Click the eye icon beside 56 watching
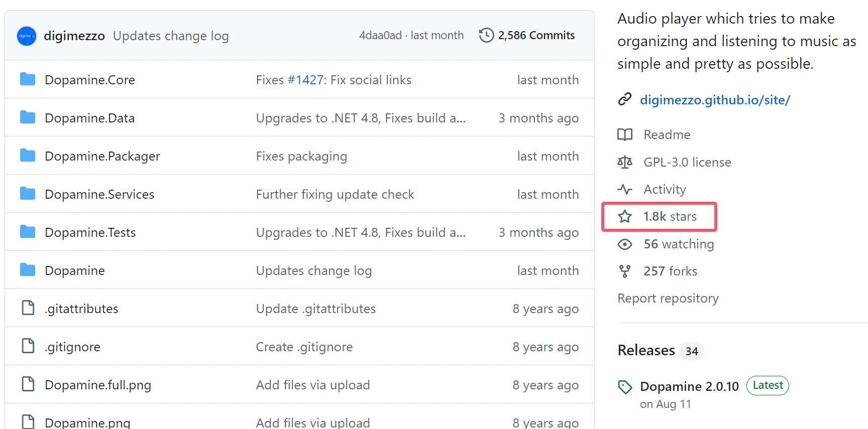The width and height of the screenshot is (868, 429). pyautogui.click(x=625, y=244)
